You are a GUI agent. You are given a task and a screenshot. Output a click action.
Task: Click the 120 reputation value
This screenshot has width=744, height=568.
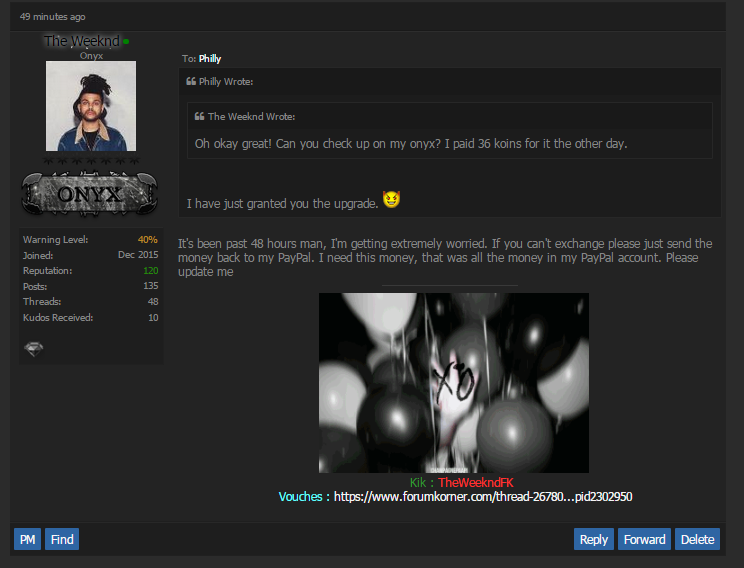(150, 270)
